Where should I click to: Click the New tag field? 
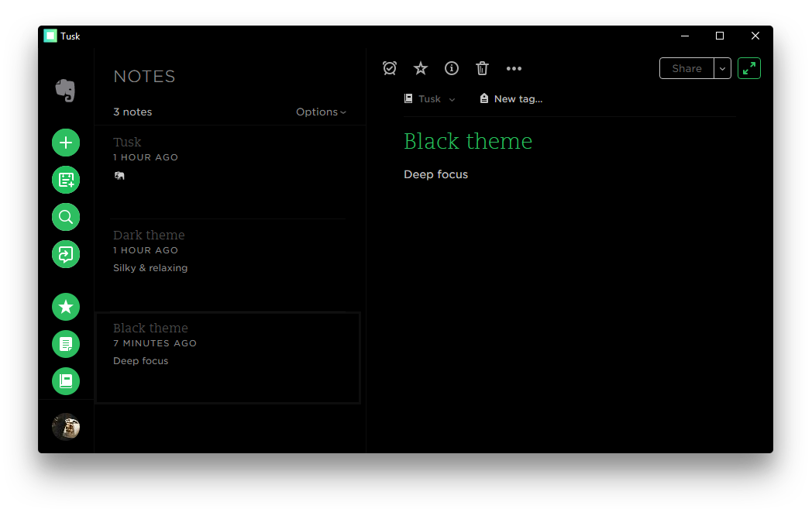[x=518, y=98]
